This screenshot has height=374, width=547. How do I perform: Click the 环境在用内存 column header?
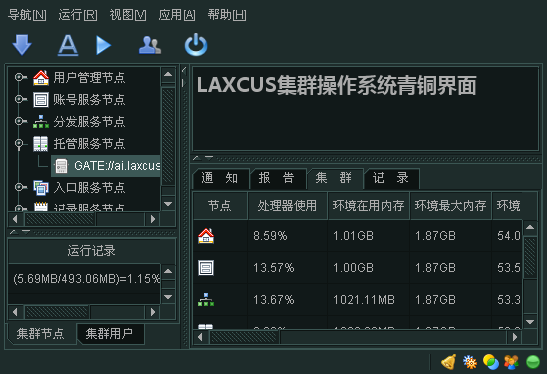click(x=368, y=205)
